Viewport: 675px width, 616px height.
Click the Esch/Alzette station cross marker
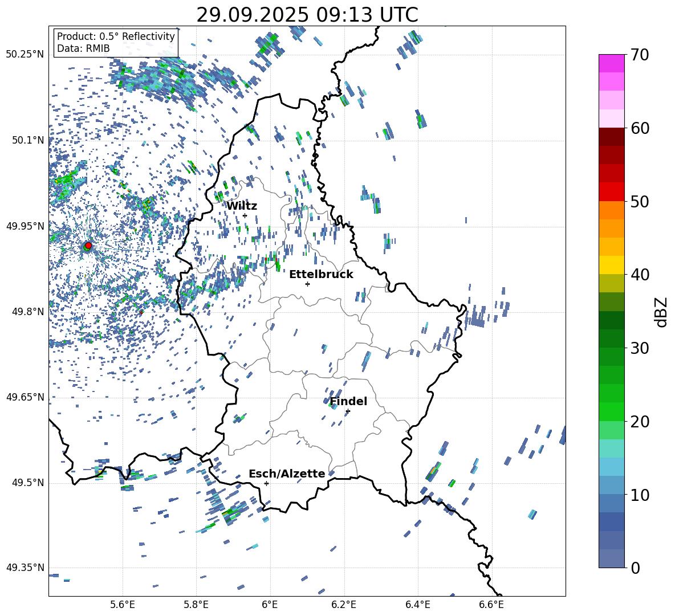tap(266, 483)
